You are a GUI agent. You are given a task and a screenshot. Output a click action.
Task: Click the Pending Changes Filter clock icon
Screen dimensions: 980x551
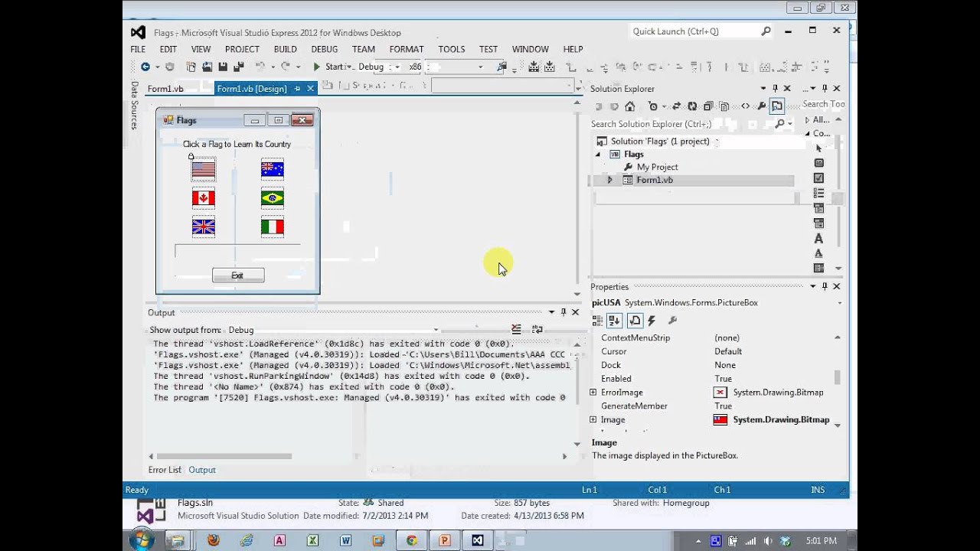click(x=652, y=106)
